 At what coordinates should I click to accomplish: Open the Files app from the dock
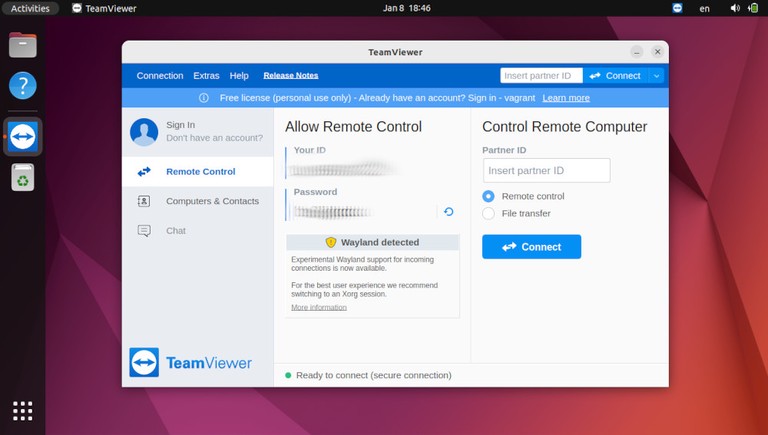pos(22,45)
